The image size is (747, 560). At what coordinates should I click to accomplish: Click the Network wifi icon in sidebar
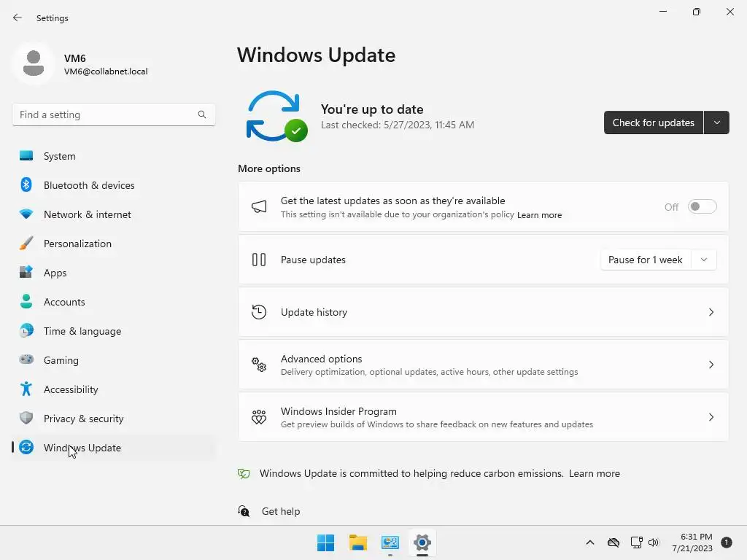coord(26,214)
